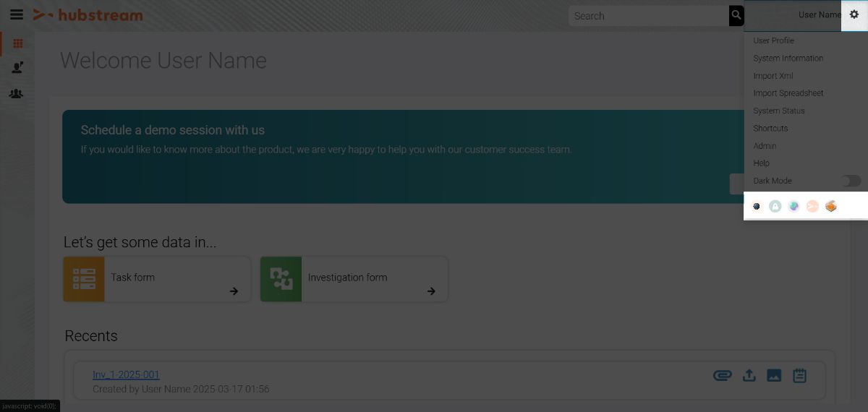This screenshot has width=868, height=412.
Task: Select the orange hexagon theme swatch
Action: click(x=831, y=207)
